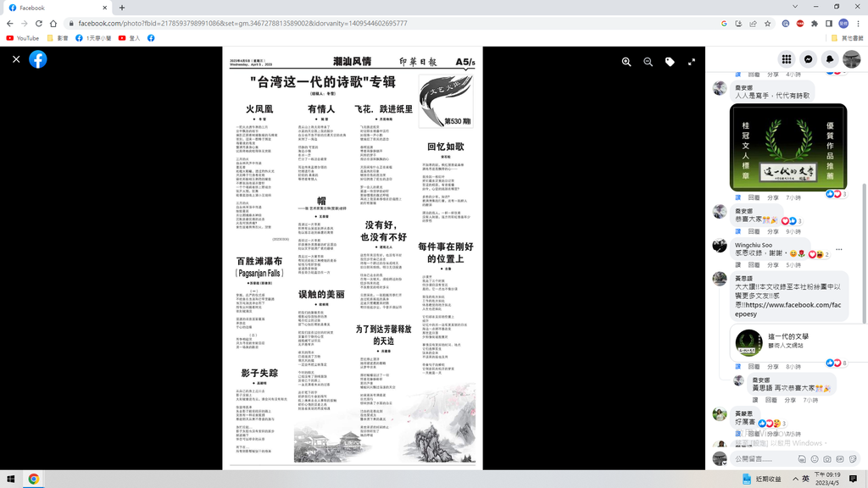Open the Facebook menu grid
This screenshot has width=868, height=488.
click(x=787, y=59)
